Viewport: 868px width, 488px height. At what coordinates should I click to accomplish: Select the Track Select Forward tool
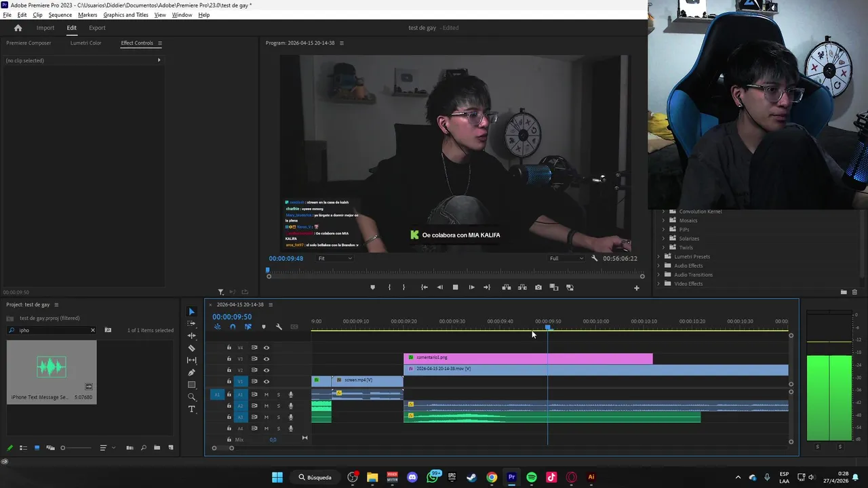click(x=192, y=324)
